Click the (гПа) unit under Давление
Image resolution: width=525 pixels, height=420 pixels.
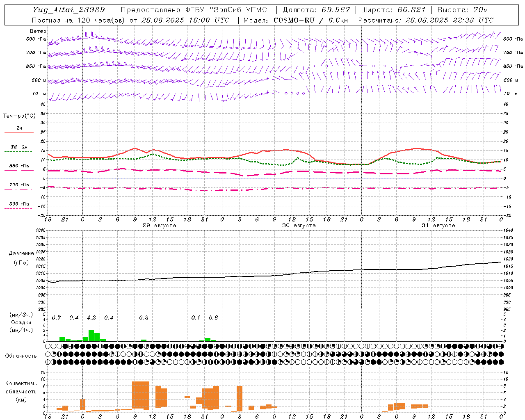pyautogui.click(x=21, y=263)
